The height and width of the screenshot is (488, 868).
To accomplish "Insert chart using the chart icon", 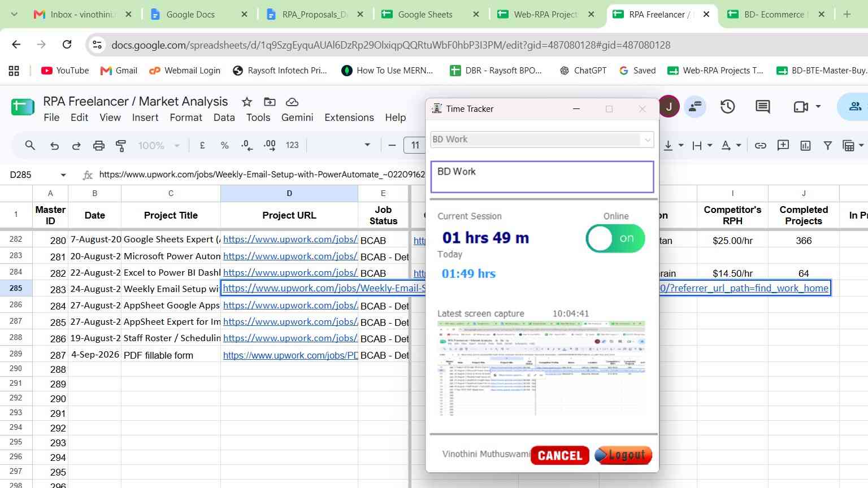I will click(805, 146).
